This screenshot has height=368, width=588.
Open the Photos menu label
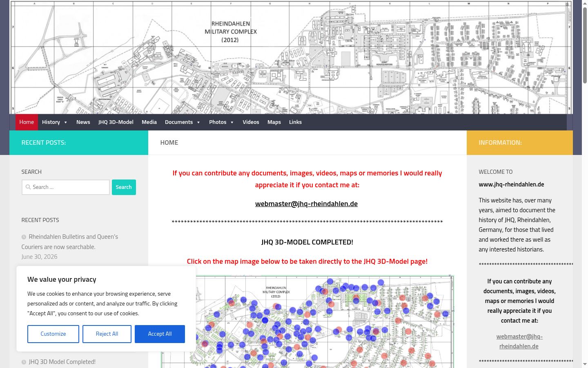pos(218,122)
